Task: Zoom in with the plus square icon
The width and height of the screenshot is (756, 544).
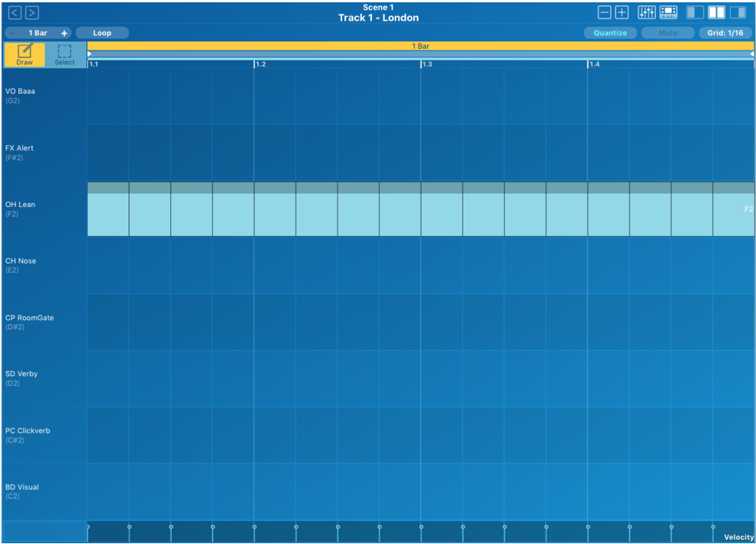Action: 622,12
